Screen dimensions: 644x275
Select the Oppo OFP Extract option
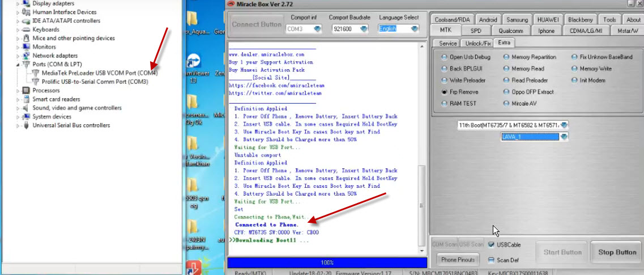pyautogui.click(x=506, y=92)
